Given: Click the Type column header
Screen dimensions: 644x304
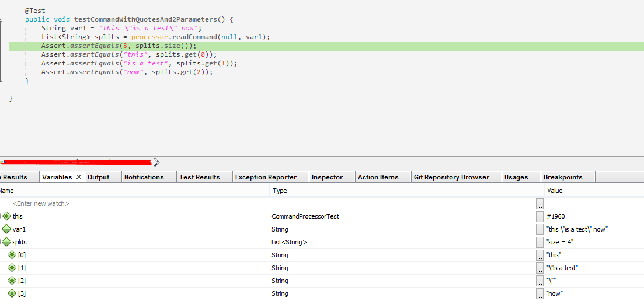Looking at the screenshot, I should point(406,191).
